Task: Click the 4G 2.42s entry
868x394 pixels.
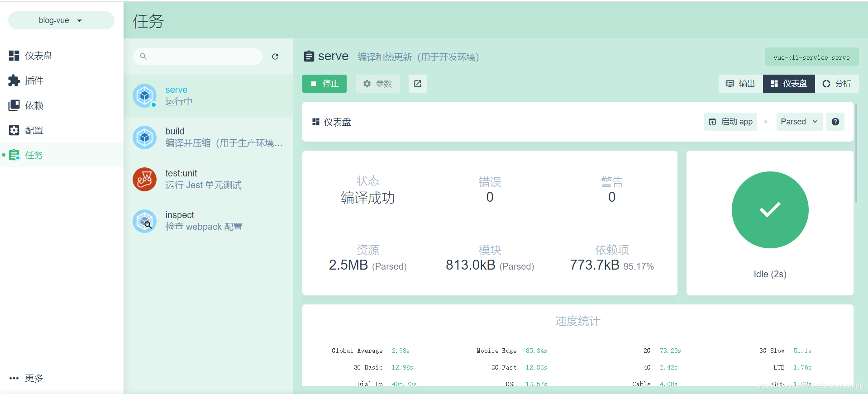Action: click(660, 367)
